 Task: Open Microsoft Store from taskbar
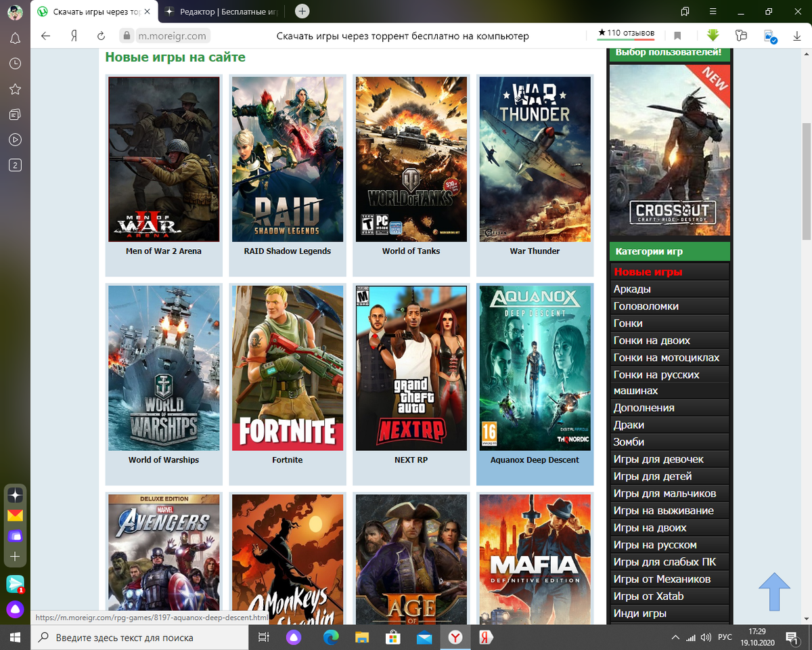pyautogui.click(x=393, y=637)
